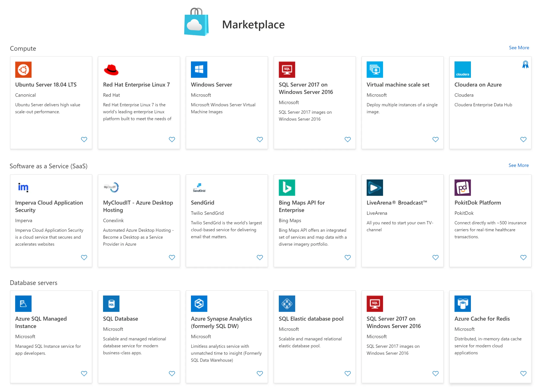The image size is (540, 392).
Task: Toggle heart on SQL Database card
Action: pyautogui.click(x=172, y=373)
